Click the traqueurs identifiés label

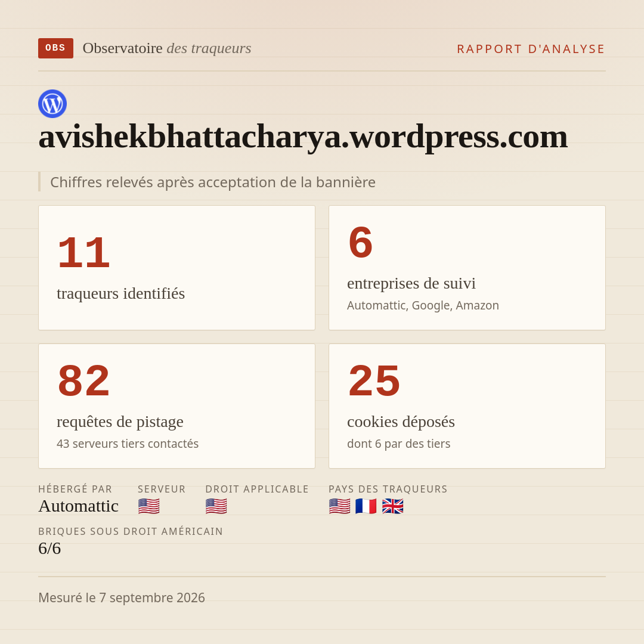point(120,293)
